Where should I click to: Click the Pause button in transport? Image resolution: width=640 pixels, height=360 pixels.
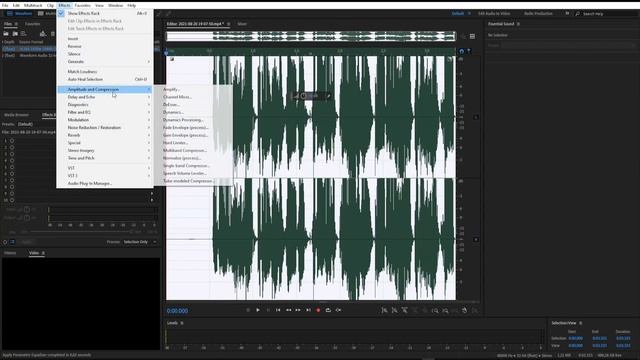pyautogui.click(x=268, y=310)
